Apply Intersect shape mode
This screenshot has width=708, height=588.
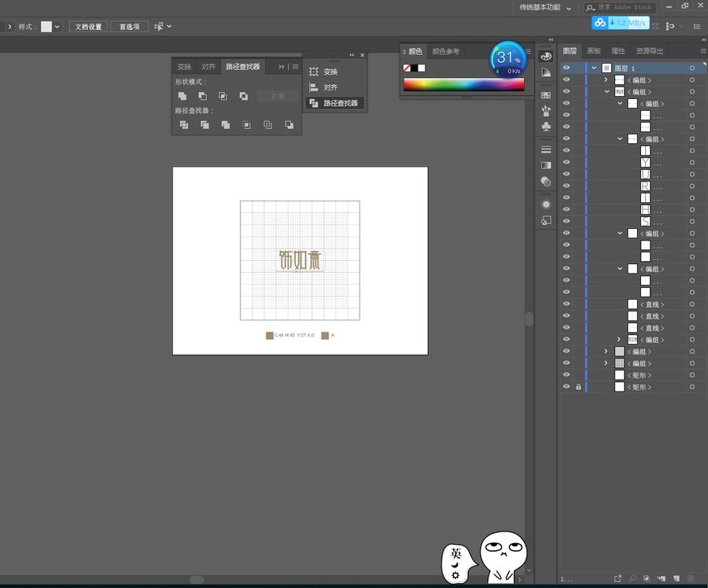coord(223,96)
